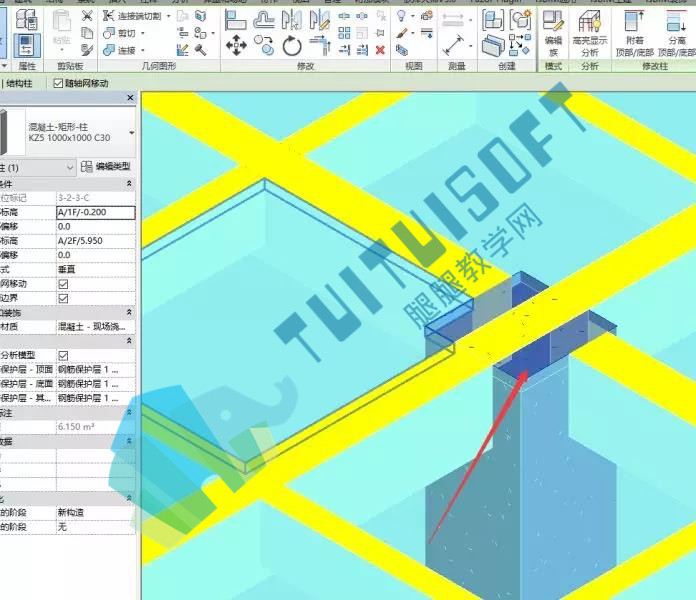Toggle the 随轴网移动 checkbox in options bar
Screen dimensions: 696x600
point(58,83)
